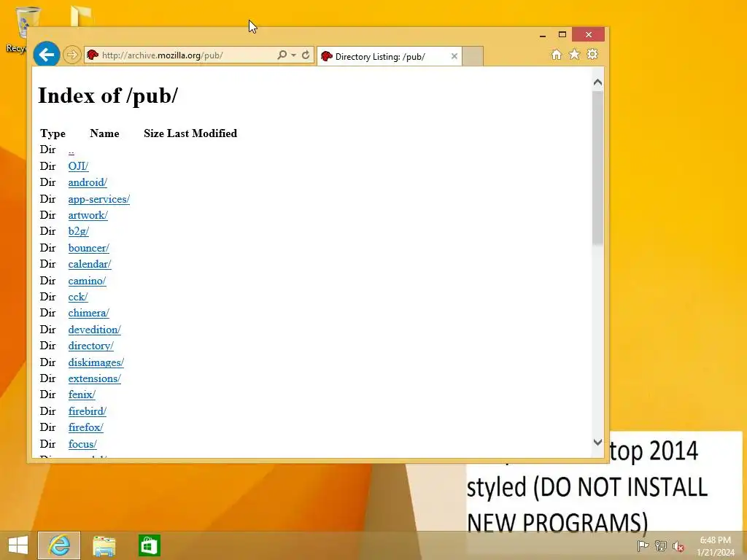Go to Home page icon
The height and width of the screenshot is (560, 747).
tap(557, 54)
